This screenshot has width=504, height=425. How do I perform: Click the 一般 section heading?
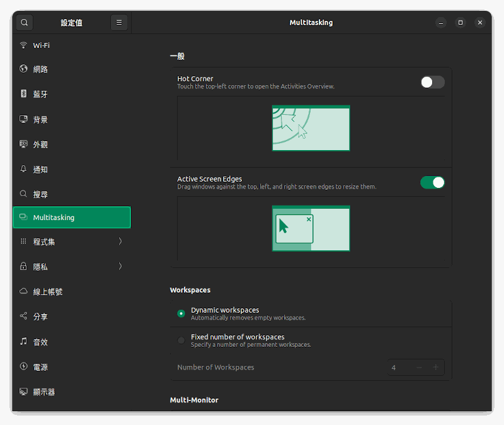pos(177,56)
